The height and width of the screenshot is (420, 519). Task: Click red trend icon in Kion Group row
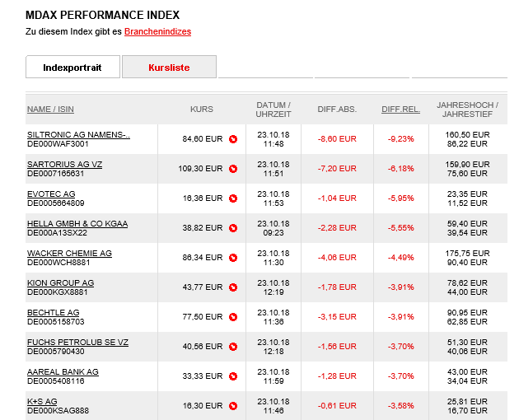tap(233, 287)
